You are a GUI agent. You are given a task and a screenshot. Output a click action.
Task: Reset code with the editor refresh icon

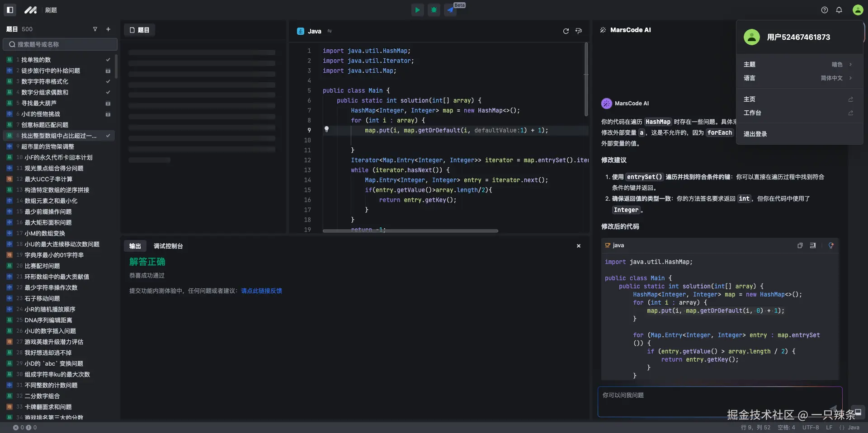pyautogui.click(x=566, y=31)
